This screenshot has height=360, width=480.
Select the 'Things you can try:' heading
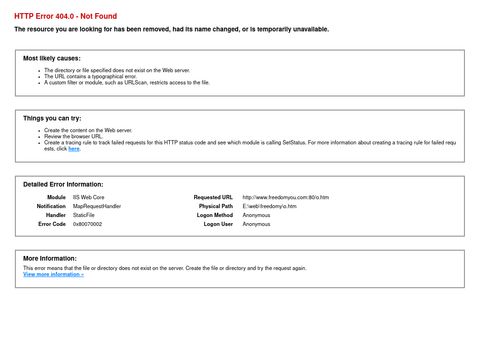click(x=52, y=118)
